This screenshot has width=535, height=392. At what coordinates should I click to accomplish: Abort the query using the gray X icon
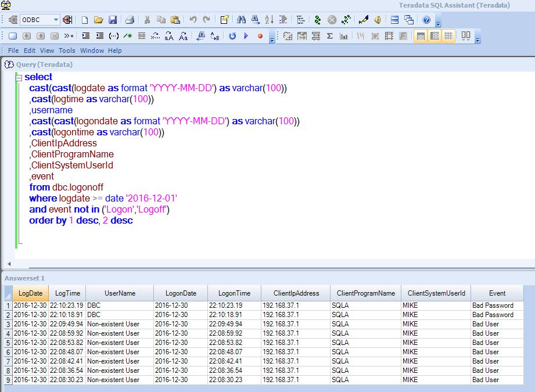pyautogui.click(x=332, y=19)
